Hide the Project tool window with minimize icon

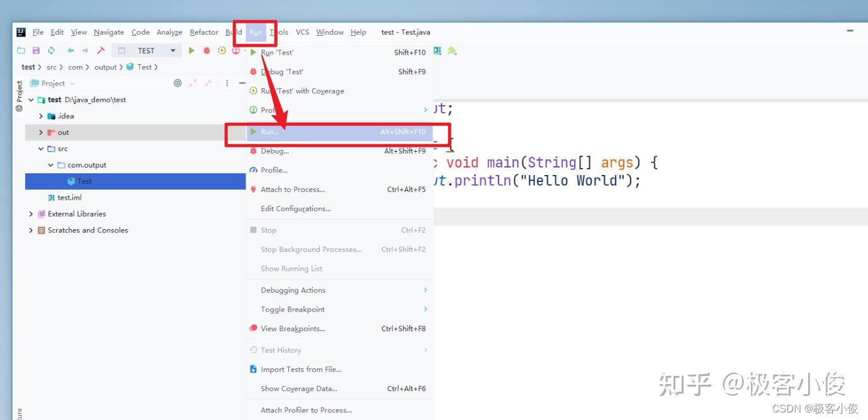tap(241, 83)
